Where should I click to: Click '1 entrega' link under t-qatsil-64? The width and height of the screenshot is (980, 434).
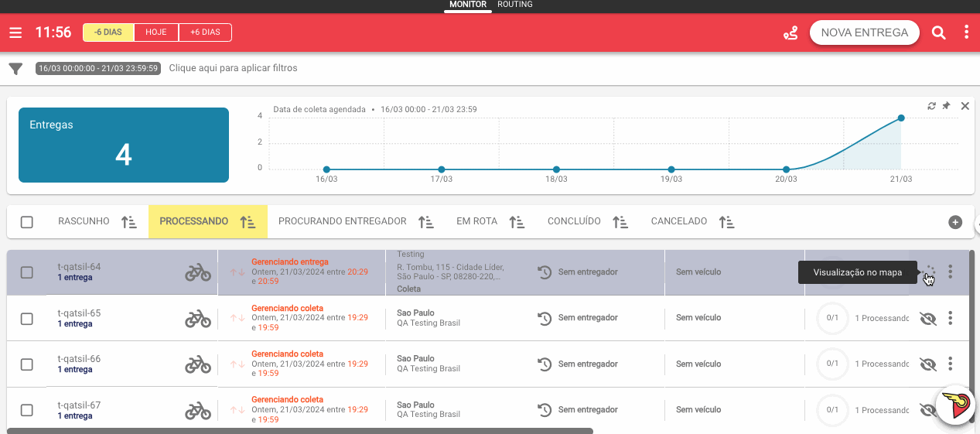pyautogui.click(x=75, y=278)
